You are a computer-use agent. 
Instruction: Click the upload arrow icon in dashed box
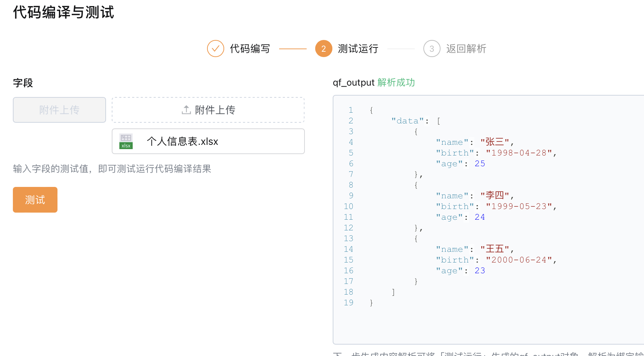(186, 110)
